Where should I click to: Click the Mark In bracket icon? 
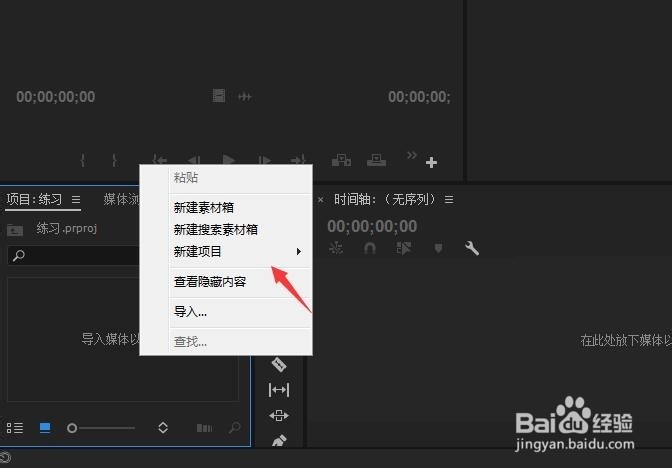click(83, 160)
